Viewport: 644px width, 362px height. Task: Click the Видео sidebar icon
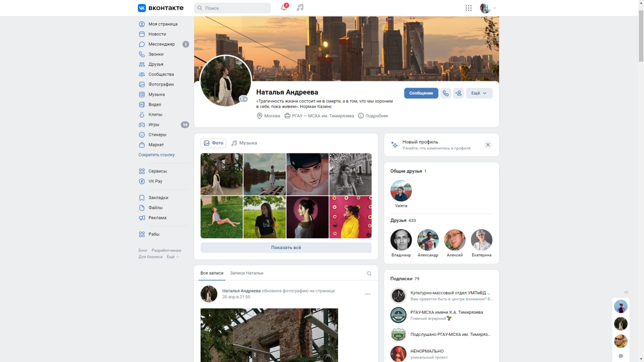pyautogui.click(x=142, y=105)
